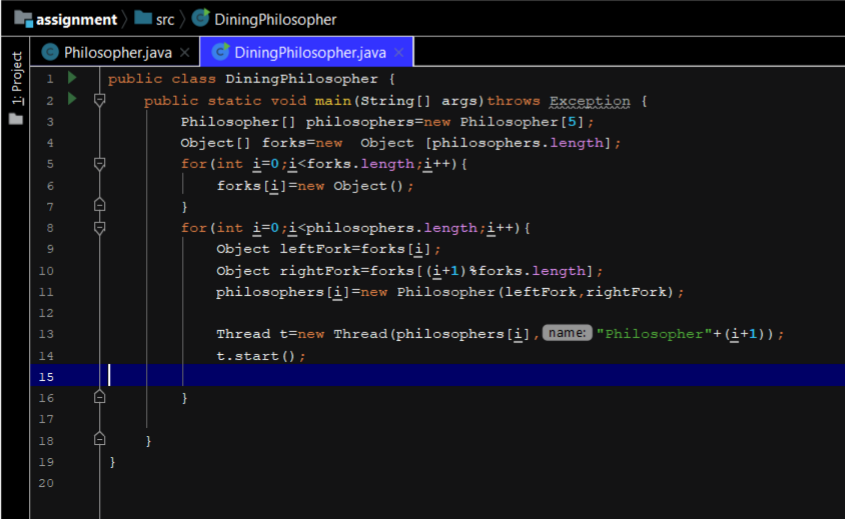Click the class icon on Philosopher.java tab
Image resolution: width=845 pixels, height=519 pixels.
(x=50, y=52)
